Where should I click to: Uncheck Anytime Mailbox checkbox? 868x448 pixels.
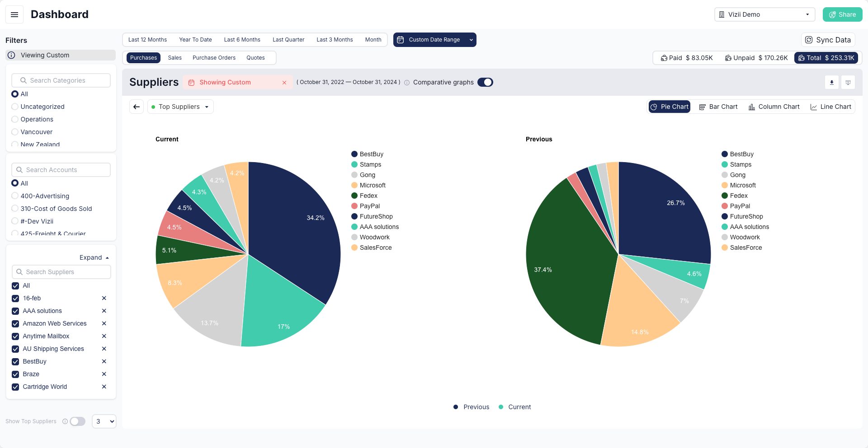pos(15,336)
